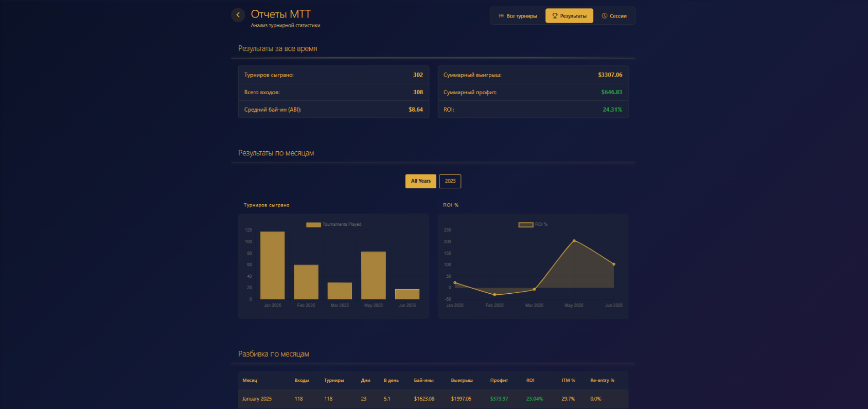
Task: Click the $373.97 profit value
Action: click(499, 399)
